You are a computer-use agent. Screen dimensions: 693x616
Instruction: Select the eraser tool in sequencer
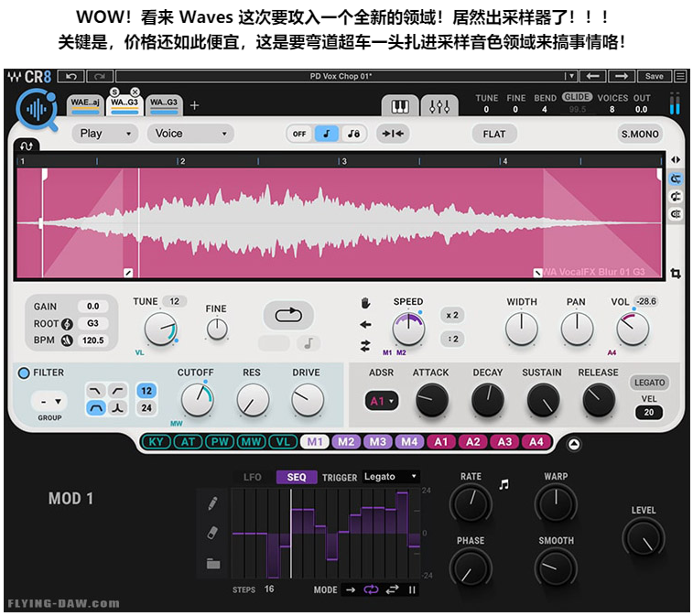click(x=212, y=533)
